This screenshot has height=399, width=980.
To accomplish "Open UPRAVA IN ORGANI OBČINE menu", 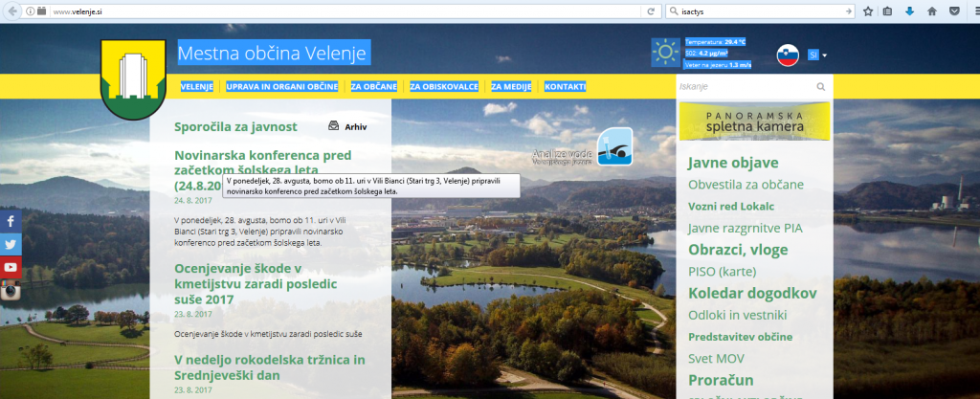I will (282, 87).
